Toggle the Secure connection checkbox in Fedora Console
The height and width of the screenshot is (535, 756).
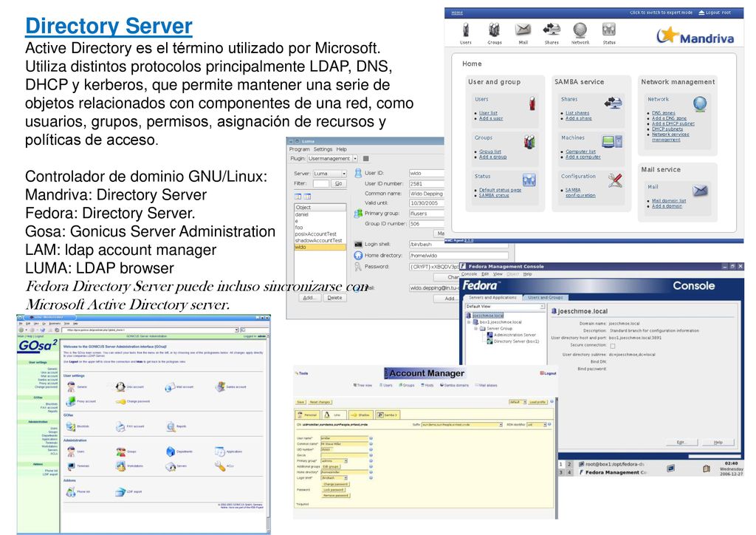coord(612,346)
